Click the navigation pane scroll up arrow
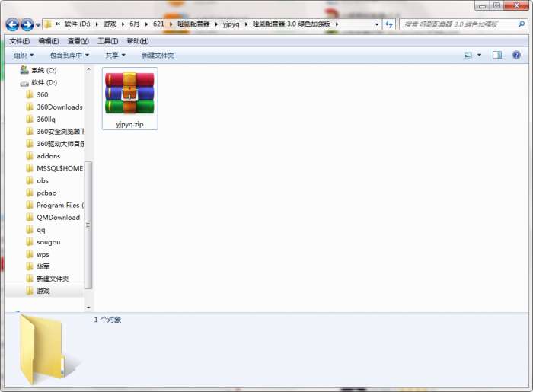 (x=88, y=69)
